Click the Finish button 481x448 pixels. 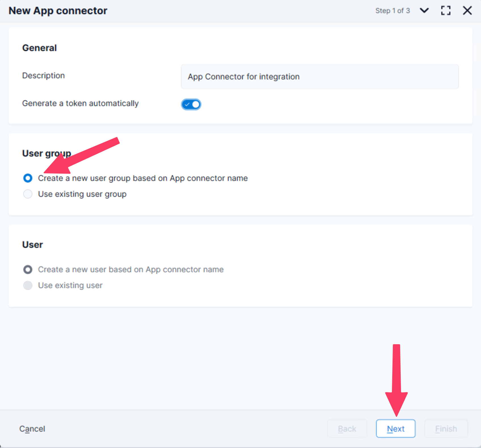pyautogui.click(x=446, y=429)
